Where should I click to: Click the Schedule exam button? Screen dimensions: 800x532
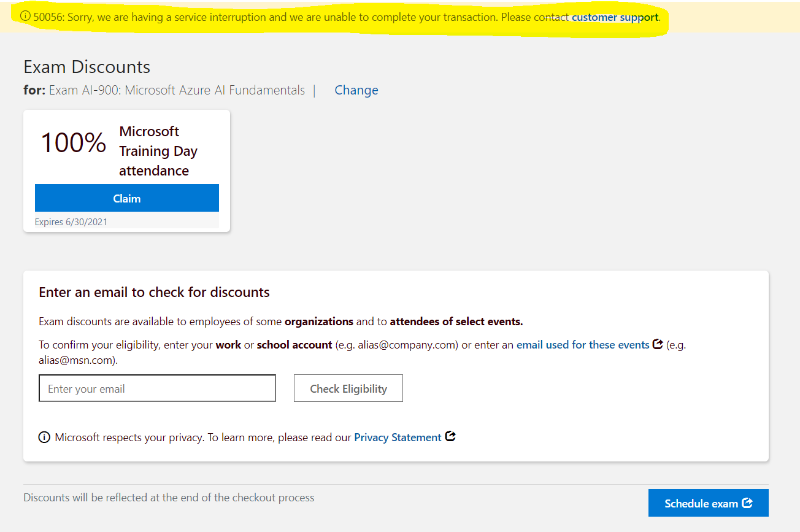pyautogui.click(x=709, y=503)
